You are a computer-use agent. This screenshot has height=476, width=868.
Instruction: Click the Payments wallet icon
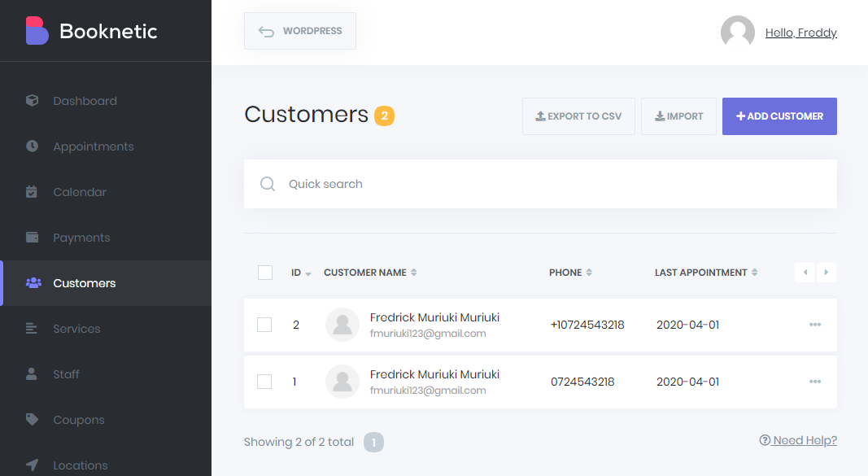click(32, 238)
